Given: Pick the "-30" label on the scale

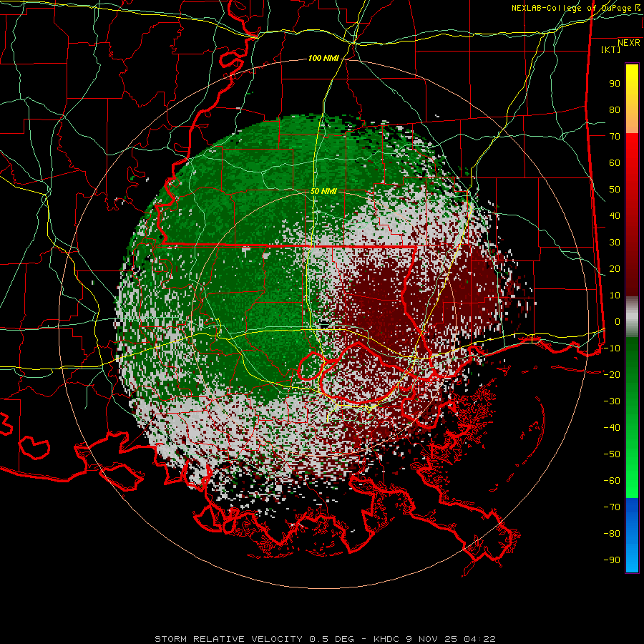Looking at the screenshot, I should 612,401.
